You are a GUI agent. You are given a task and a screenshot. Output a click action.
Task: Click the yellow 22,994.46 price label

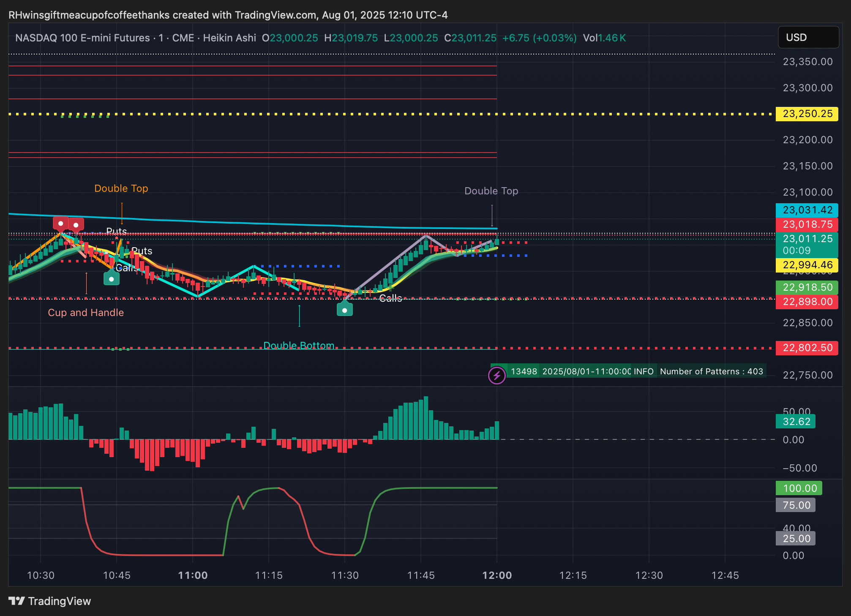(x=807, y=265)
